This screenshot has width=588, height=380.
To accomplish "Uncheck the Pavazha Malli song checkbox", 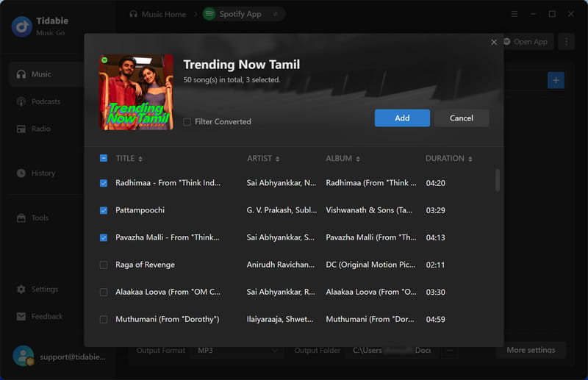I will [x=104, y=238].
